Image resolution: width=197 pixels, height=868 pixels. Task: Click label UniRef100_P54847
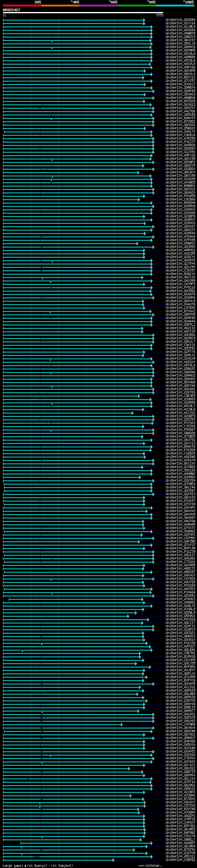[180, 430]
